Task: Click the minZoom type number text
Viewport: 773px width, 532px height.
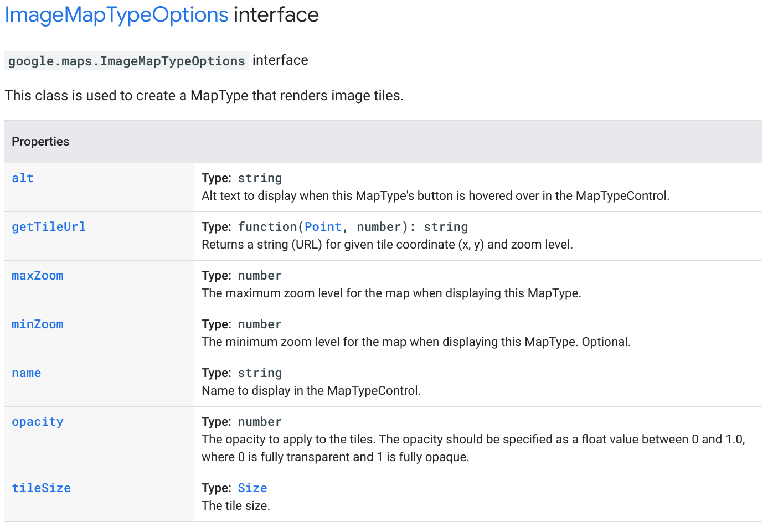Action: (x=260, y=324)
